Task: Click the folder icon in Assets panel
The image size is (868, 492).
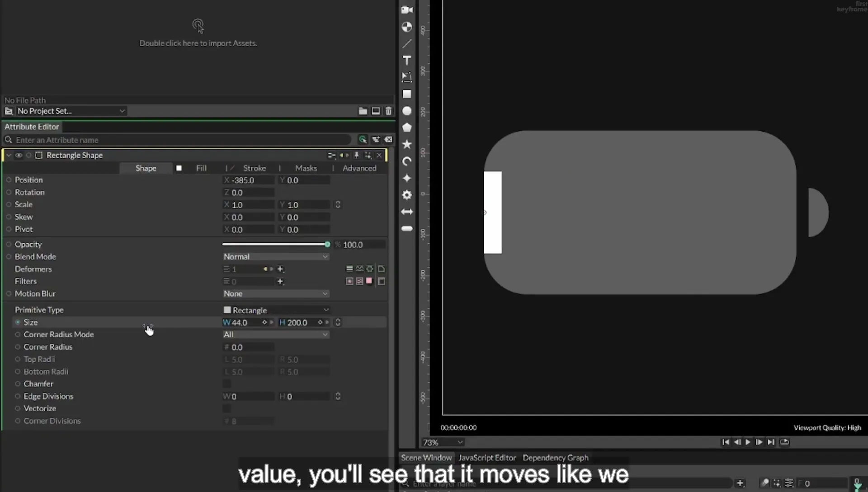Action: tap(363, 111)
